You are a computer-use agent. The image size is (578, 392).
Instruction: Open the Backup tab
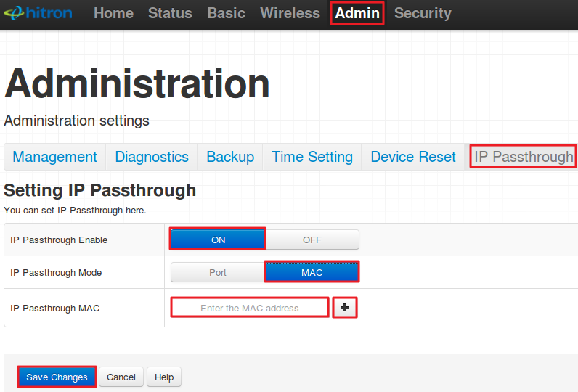230,157
